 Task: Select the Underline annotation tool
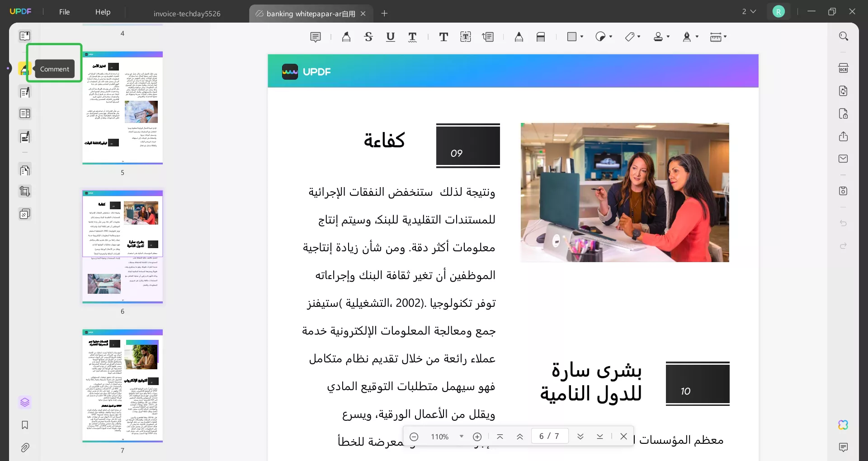pyautogui.click(x=390, y=37)
